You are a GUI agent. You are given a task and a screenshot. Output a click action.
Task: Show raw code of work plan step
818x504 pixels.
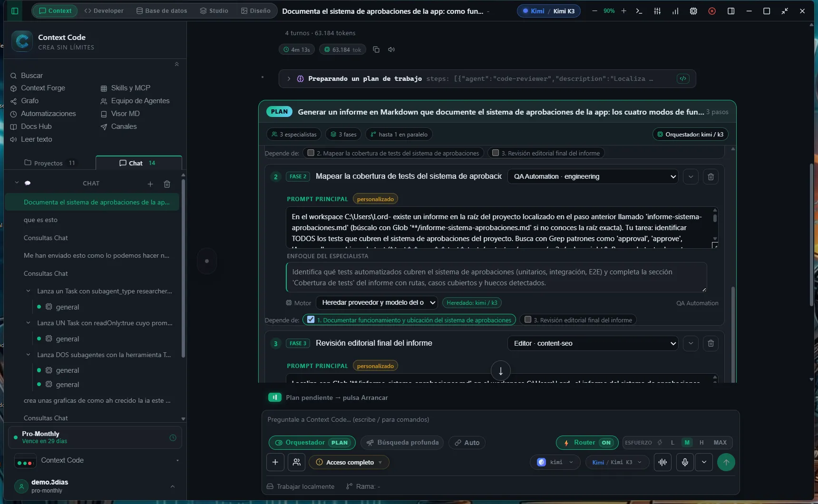(683, 79)
